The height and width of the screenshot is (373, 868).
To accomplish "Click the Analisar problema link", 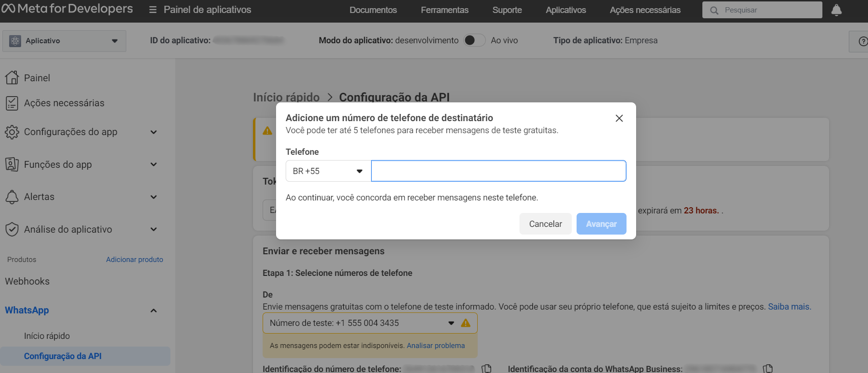I will 435,346.
